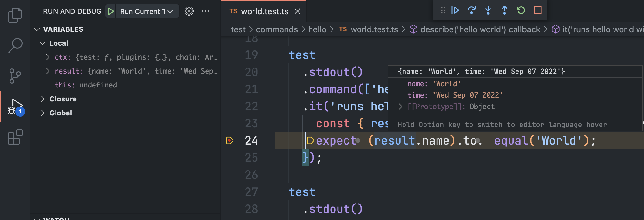644x220 pixels.
Task: Click the 'test' keyword on line 19
Action: tap(302, 55)
